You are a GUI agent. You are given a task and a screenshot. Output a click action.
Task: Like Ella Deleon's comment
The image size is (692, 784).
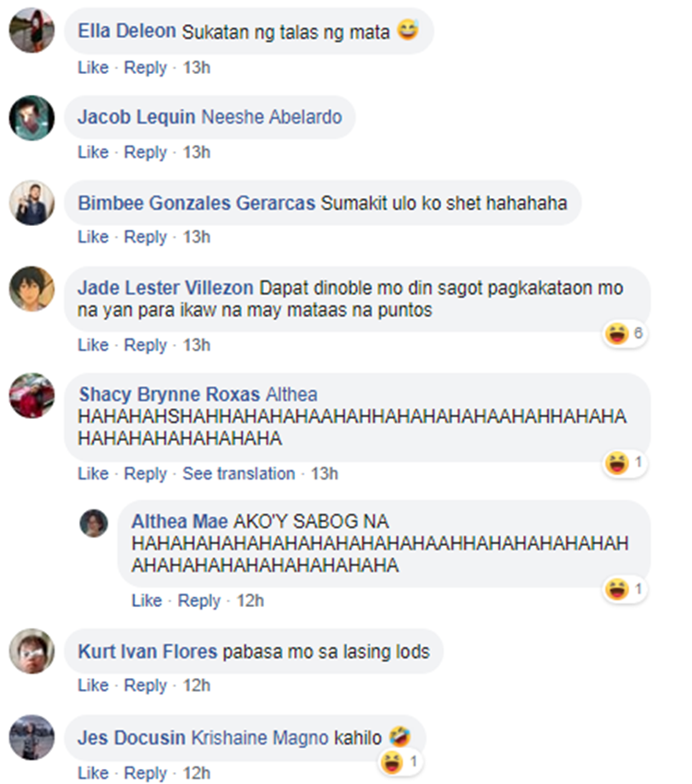[93, 67]
